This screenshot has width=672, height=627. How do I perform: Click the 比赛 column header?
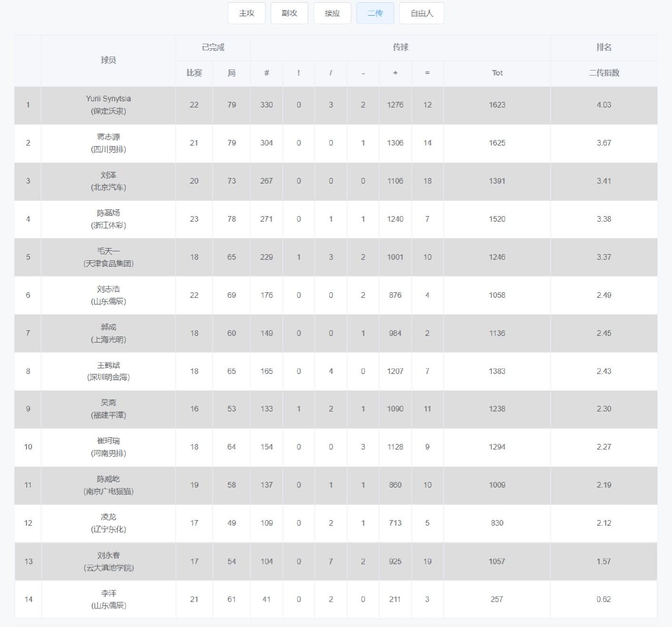194,73
